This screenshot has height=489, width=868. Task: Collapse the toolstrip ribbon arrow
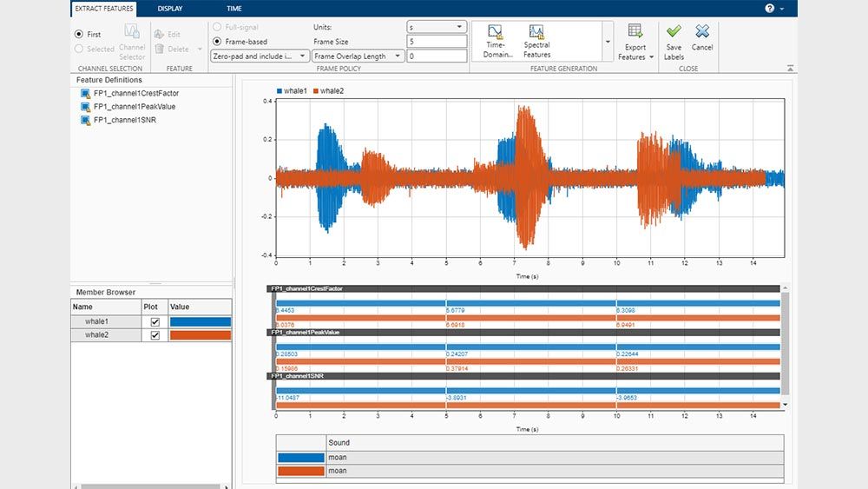click(790, 68)
